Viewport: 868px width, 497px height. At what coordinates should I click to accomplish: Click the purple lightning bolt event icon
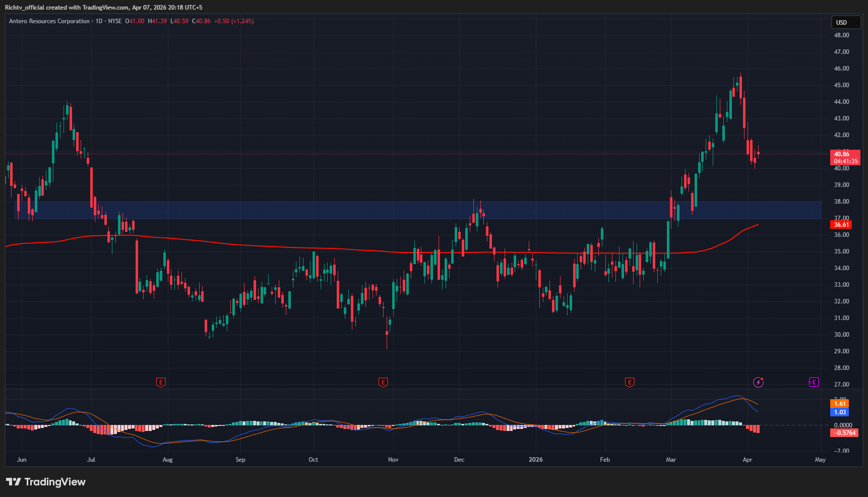point(758,382)
